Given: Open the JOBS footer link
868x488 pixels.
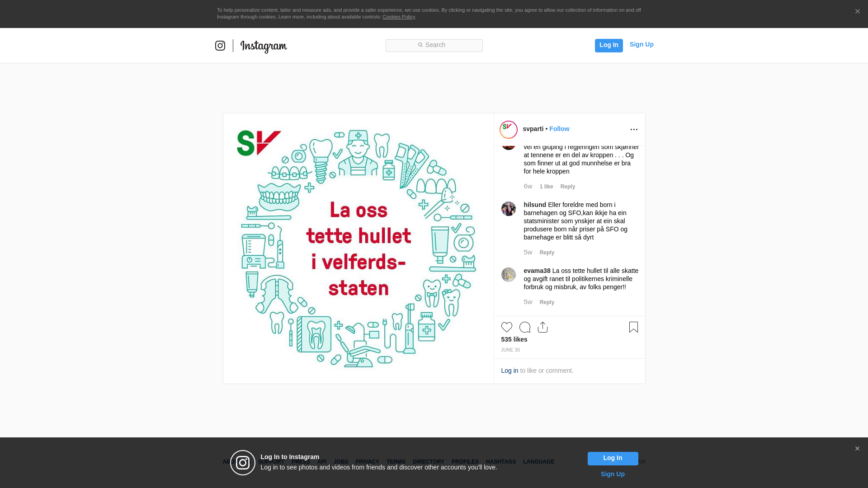Looking at the screenshot, I should click(341, 462).
